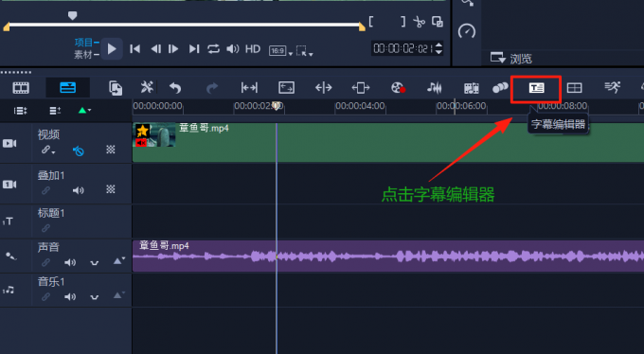Toggle mute on the 声音 track
Image resolution: width=644 pixels, height=354 pixels.
(x=70, y=262)
